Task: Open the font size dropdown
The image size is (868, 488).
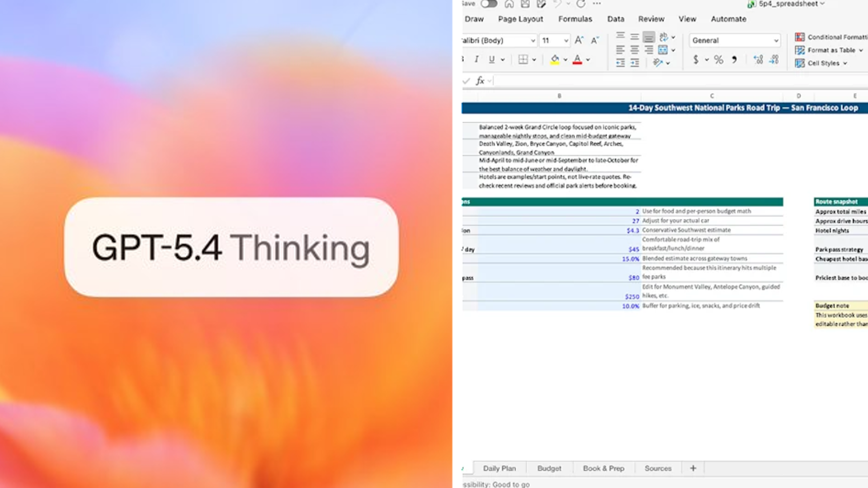Action: pyautogui.click(x=566, y=41)
